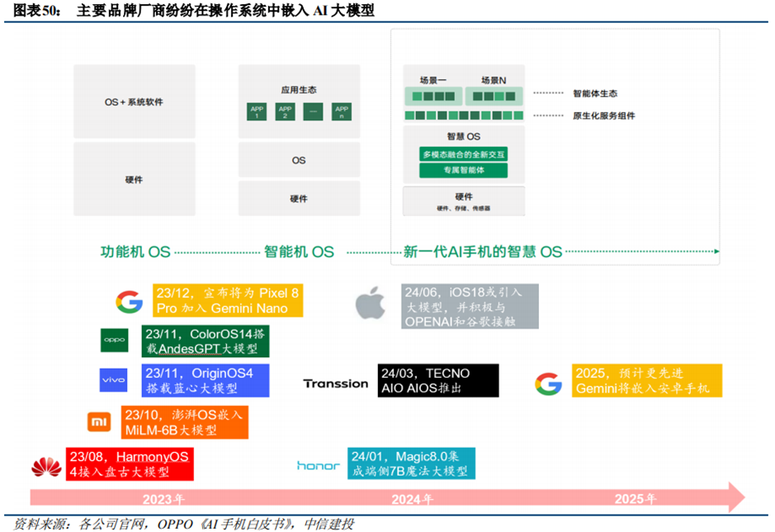775x532 pixels.
Task: Select the blue 23/11 OriginOS4 box
Action: 206,380
